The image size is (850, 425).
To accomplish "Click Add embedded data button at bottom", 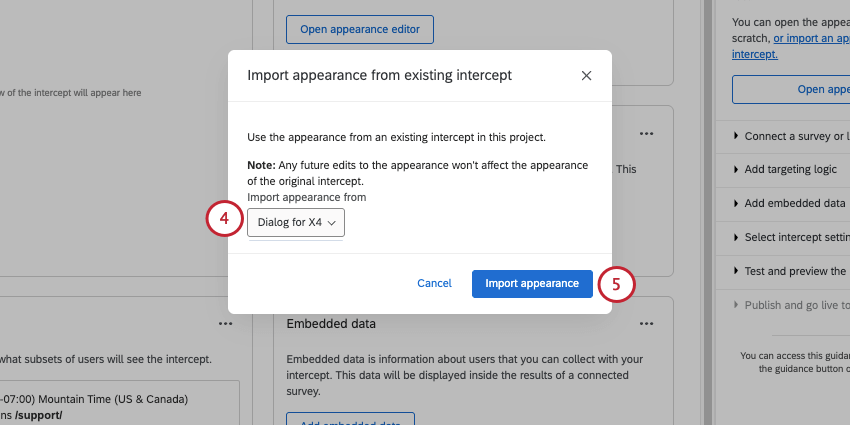I will (350, 419).
